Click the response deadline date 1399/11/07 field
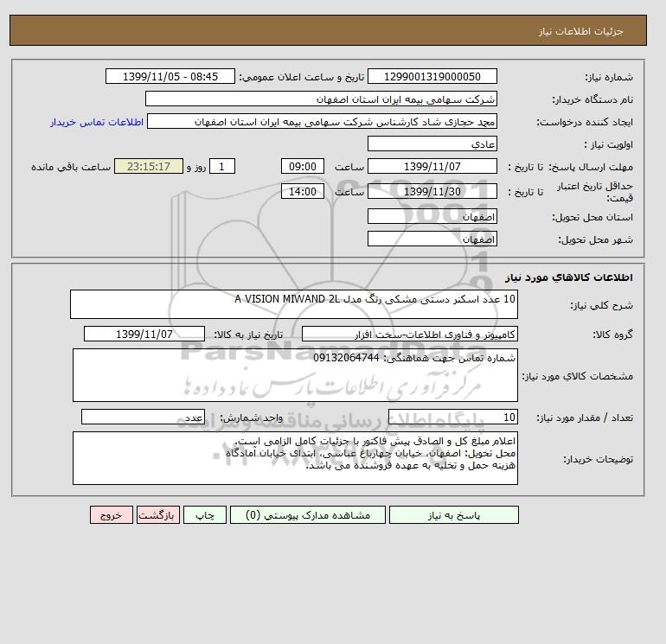The image size is (666, 644). 432,167
